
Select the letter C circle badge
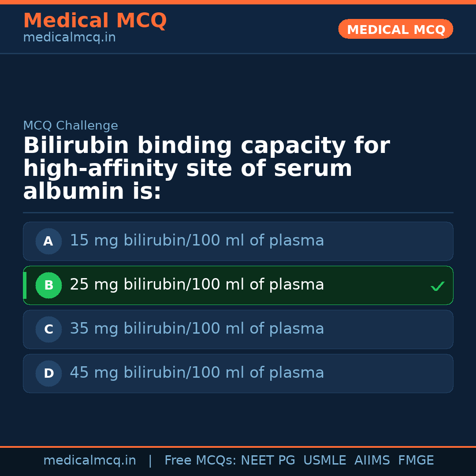click(48, 330)
